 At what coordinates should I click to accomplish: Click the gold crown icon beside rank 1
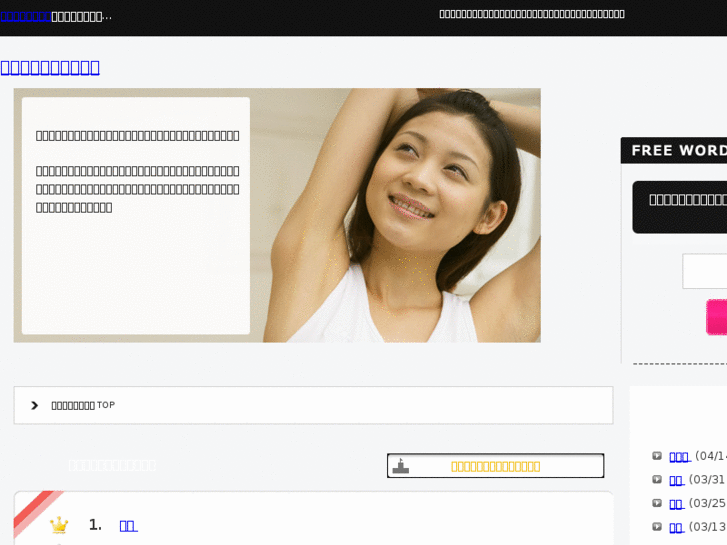point(59,525)
